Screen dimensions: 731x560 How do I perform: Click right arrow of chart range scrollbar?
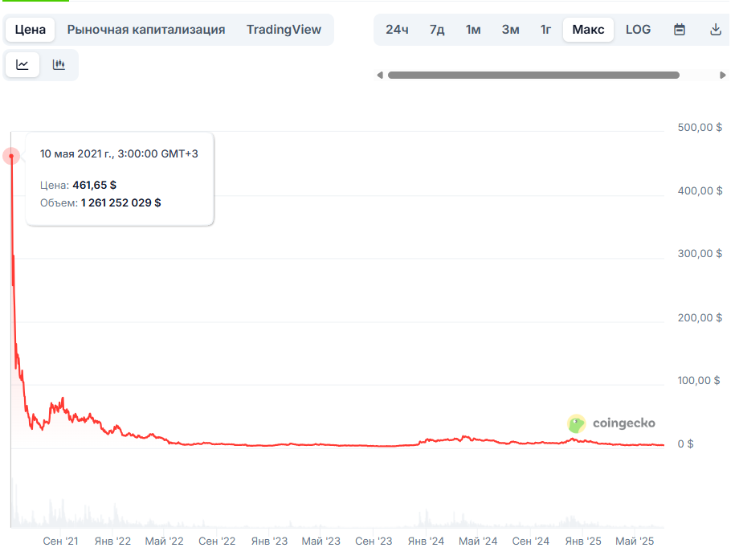(722, 75)
